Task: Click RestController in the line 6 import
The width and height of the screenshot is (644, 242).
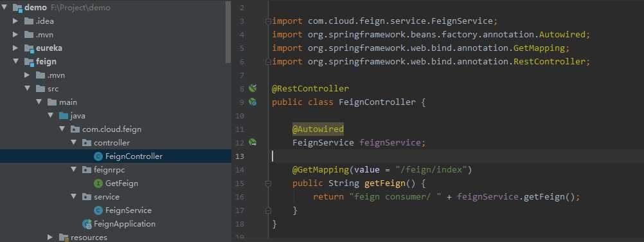Action: tap(549, 62)
